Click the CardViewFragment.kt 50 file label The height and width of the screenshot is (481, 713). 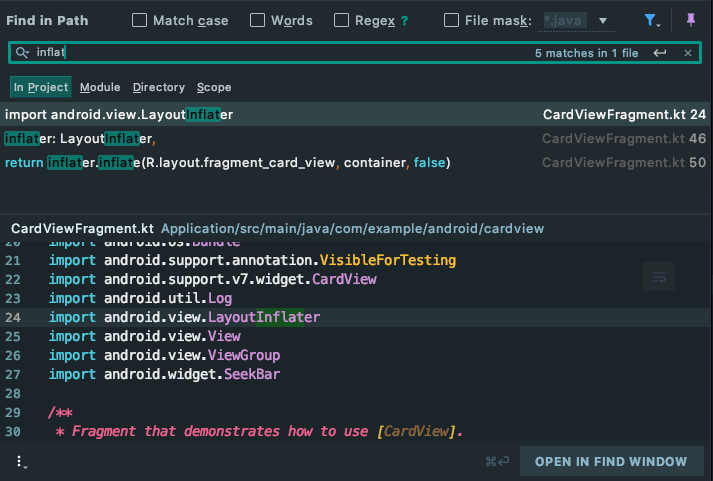click(624, 163)
